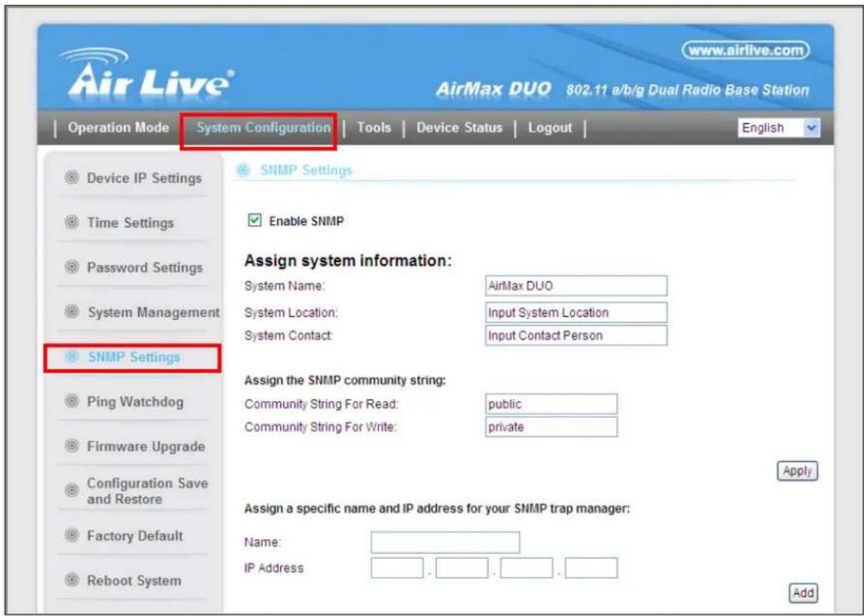Click the icon next to SNMP Settings heading
864x616 pixels.
pyautogui.click(x=243, y=170)
